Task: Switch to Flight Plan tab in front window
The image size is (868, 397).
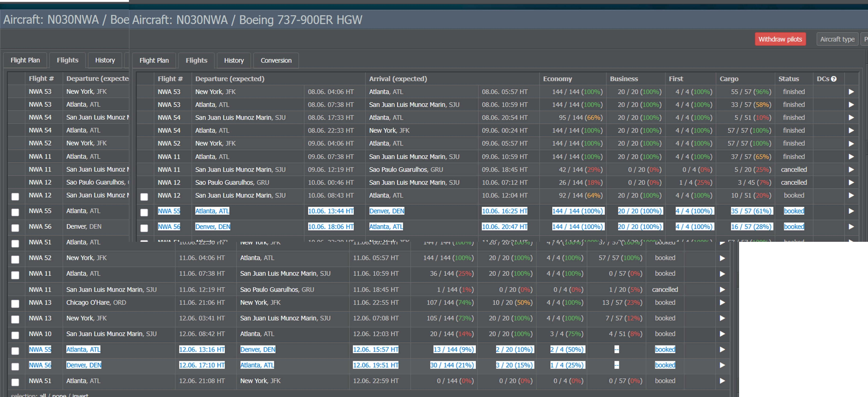Action: (x=154, y=61)
